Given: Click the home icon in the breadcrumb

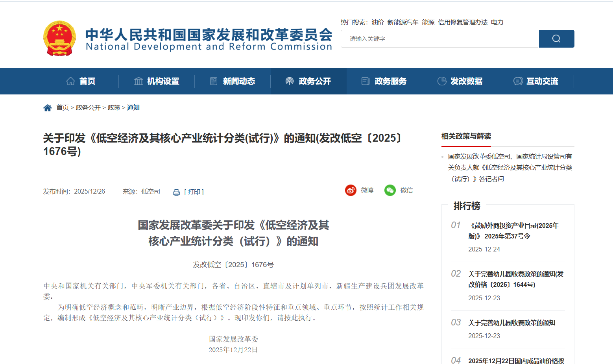Looking at the screenshot, I should point(47,107).
